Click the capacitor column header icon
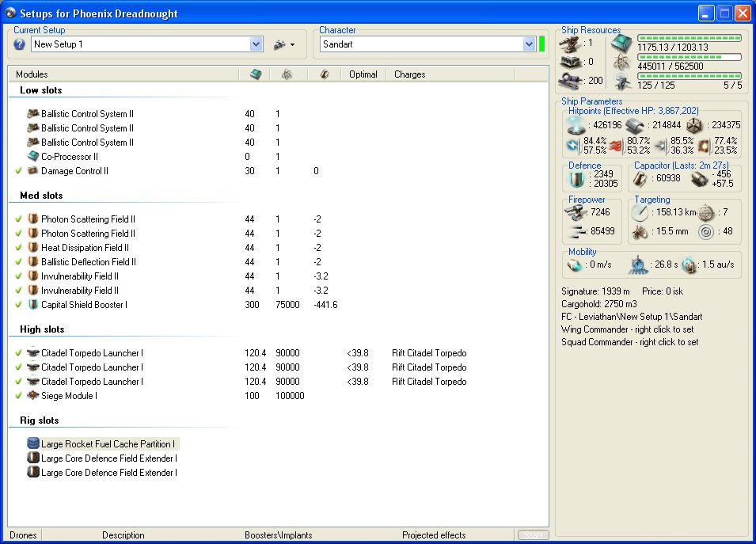 pyautogui.click(x=324, y=74)
